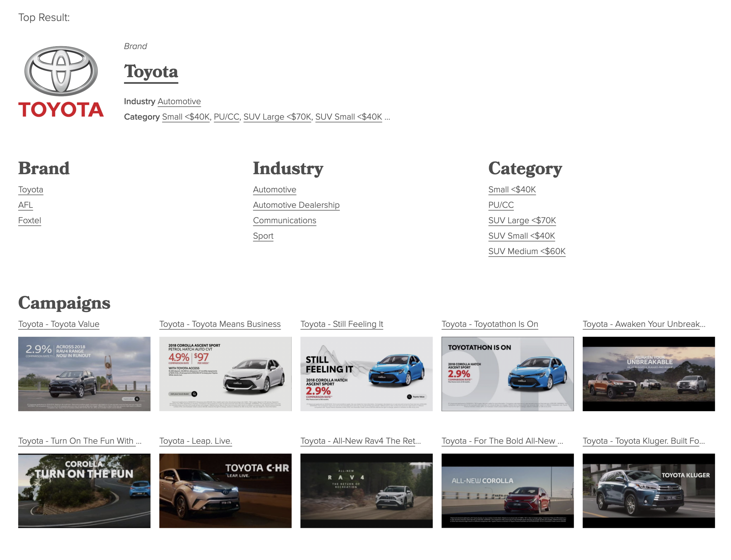Screen dimensions: 731x560
Task: Select SUV Small <$40K in the top result category line
Action: (349, 117)
